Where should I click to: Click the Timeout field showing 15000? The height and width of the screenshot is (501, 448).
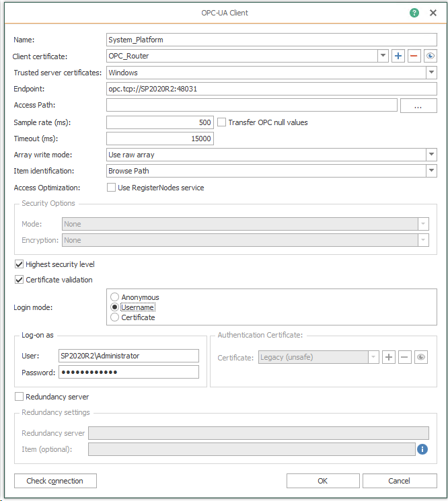coord(160,139)
